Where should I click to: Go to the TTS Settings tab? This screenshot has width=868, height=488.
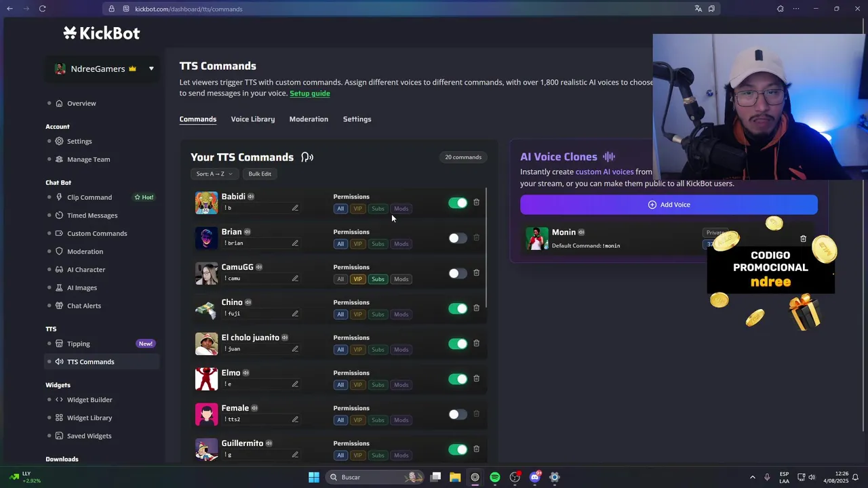(357, 119)
